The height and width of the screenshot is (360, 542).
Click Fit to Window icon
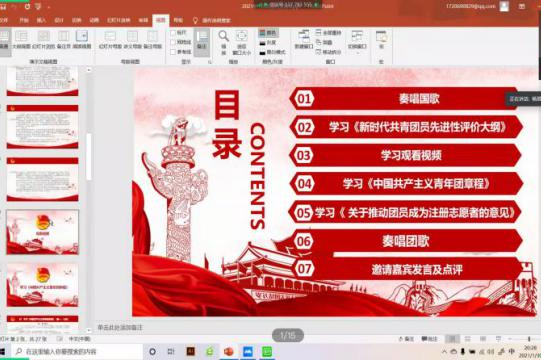click(x=242, y=42)
